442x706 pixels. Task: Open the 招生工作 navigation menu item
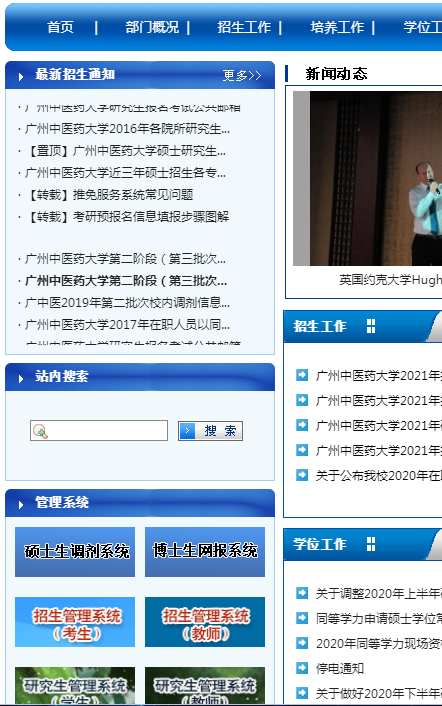(x=244, y=27)
